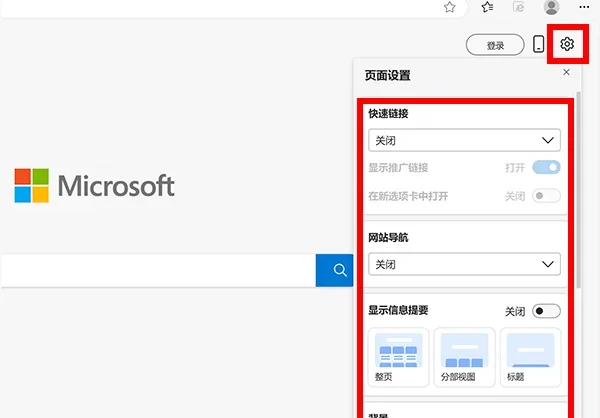
Task: Expand the 网站导航 dropdown
Action: (x=465, y=264)
